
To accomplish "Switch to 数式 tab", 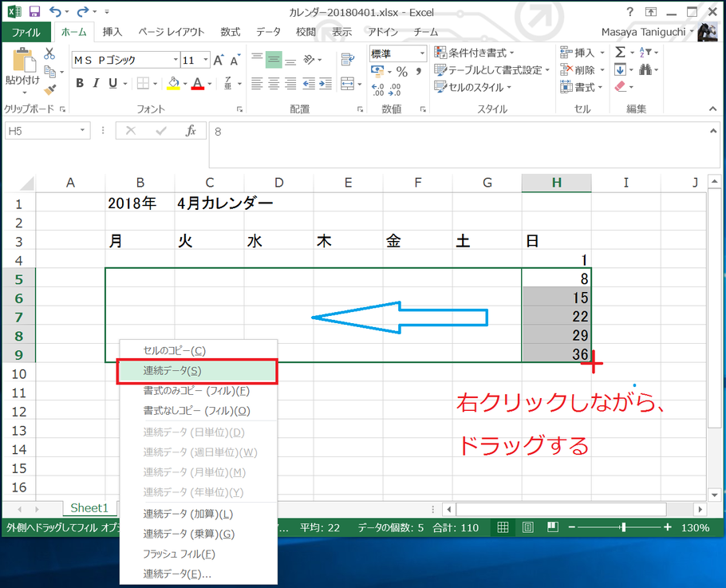I will [x=230, y=32].
